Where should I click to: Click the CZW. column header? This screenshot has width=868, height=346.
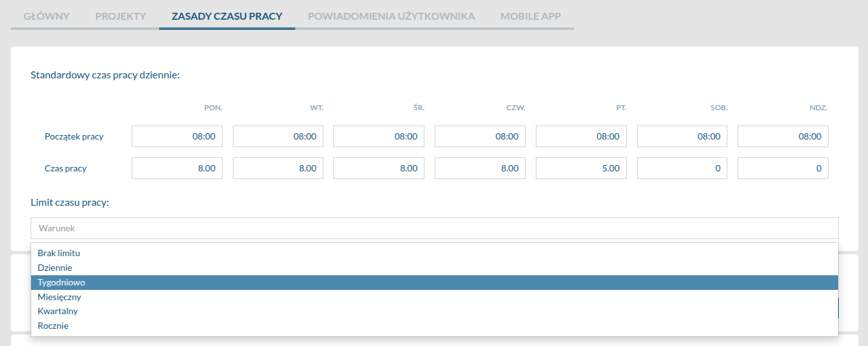click(x=516, y=108)
